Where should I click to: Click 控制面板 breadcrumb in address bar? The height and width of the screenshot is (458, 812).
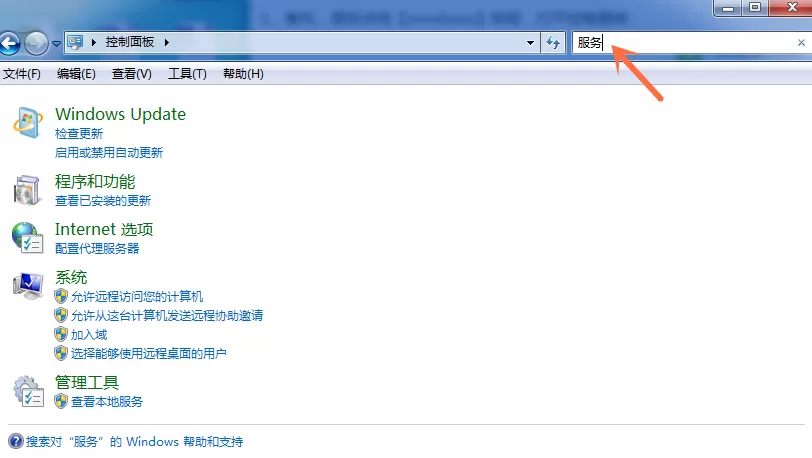click(129, 42)
